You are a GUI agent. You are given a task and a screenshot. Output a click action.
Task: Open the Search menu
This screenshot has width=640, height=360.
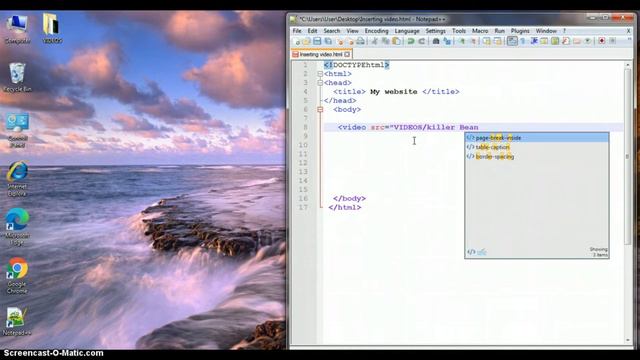[x=332, y=31]
